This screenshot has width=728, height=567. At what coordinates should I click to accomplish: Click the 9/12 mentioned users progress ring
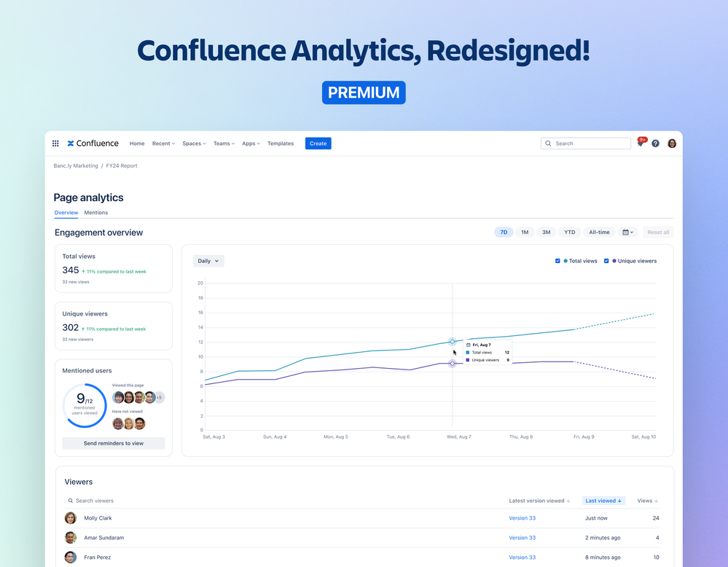pos(85,405)
